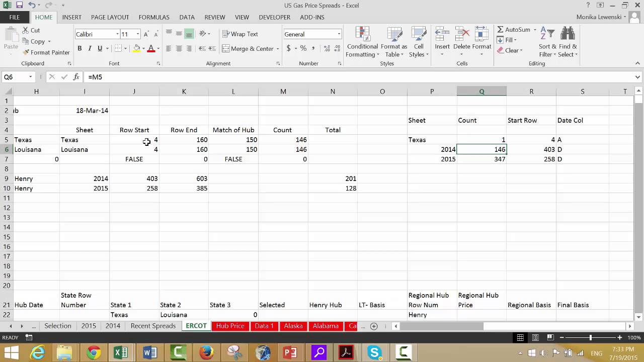Toggle Italic formatting
644x362 pixels.
click(x=90, y=48)
